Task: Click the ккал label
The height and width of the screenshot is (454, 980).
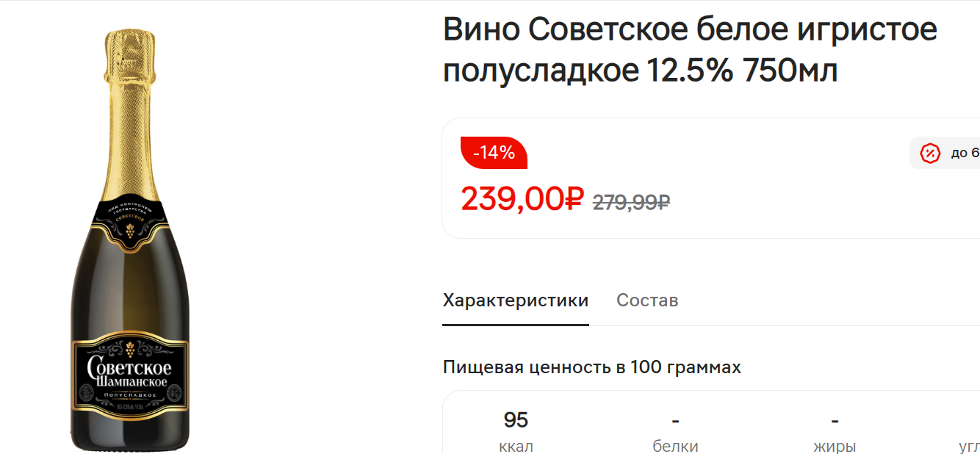Action: tap(516, 446)
